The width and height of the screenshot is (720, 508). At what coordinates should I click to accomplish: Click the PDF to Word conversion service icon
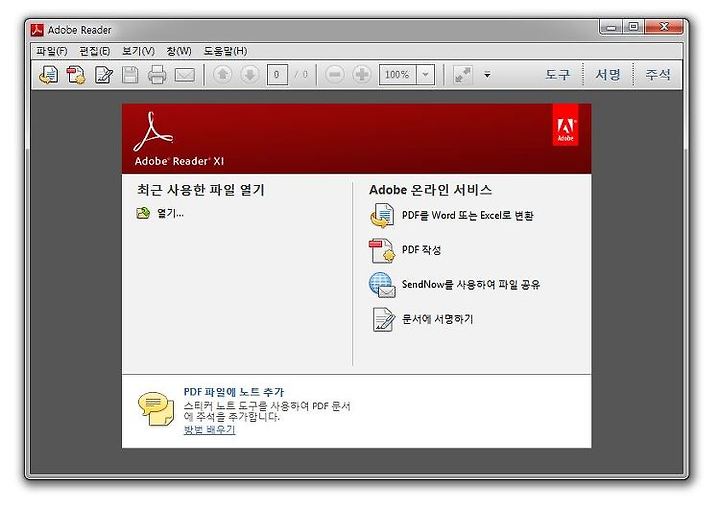click(382, 215)
